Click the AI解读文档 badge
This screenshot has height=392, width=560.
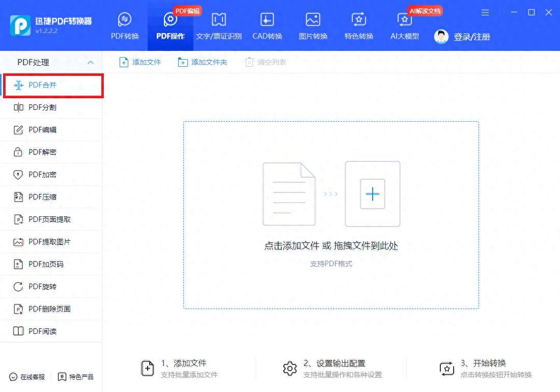[x=425, y=11]
